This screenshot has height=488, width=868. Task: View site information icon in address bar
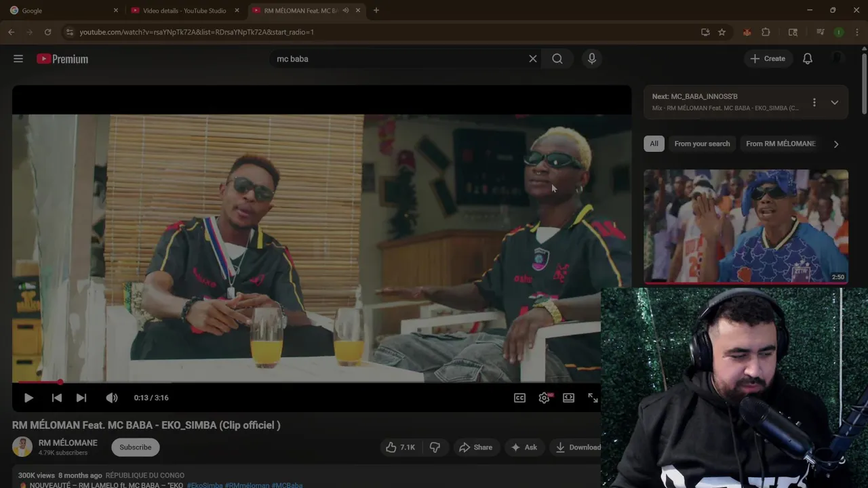(68, 32)
